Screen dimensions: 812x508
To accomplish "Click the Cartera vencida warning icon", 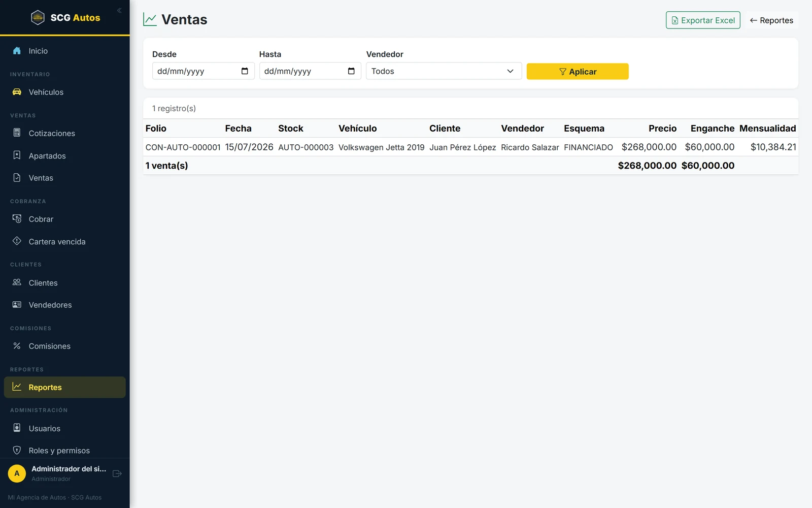I will coord(17,241).
